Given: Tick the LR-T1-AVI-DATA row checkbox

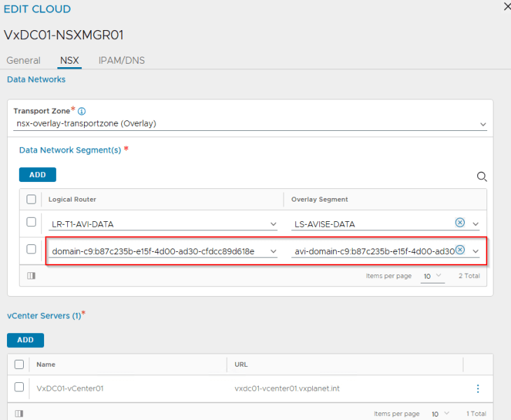Looking at the screenshot, I should 31,223.
